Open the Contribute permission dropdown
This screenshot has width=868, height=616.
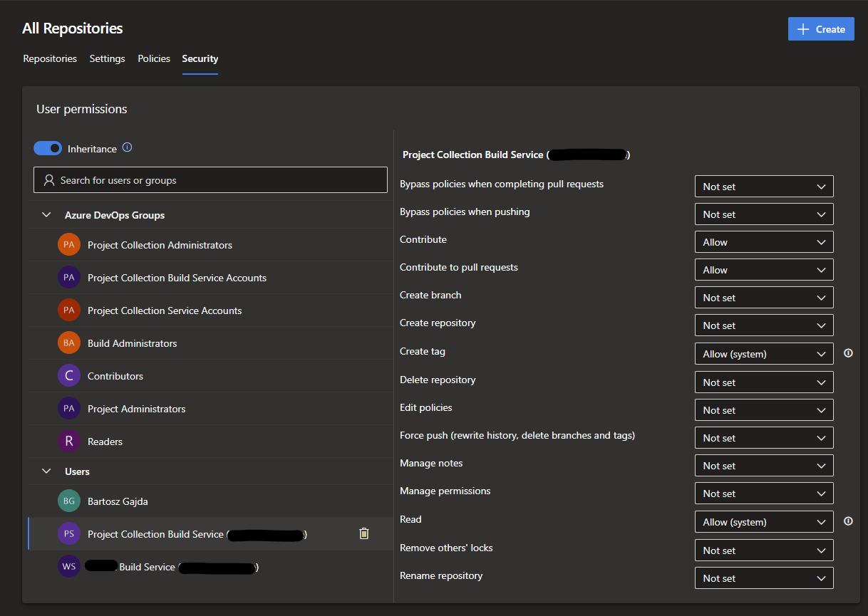click(764, 242)
